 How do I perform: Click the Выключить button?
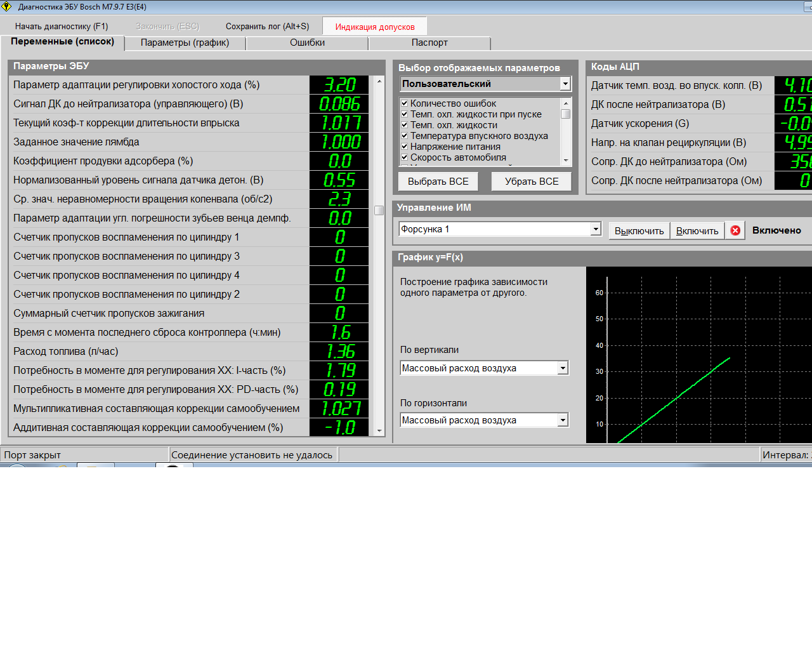(x=639, y=231)
